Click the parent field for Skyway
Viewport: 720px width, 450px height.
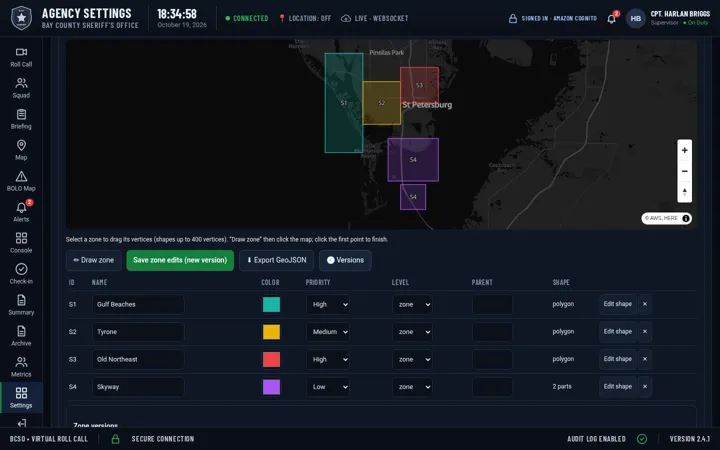(492, 387)
